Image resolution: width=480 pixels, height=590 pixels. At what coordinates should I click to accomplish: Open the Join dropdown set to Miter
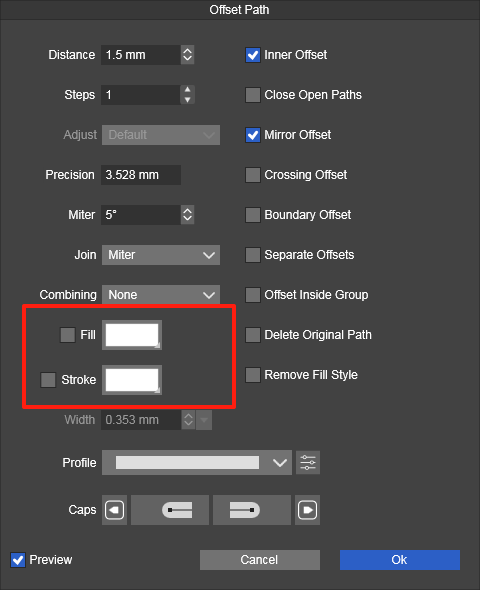(161, 255)
